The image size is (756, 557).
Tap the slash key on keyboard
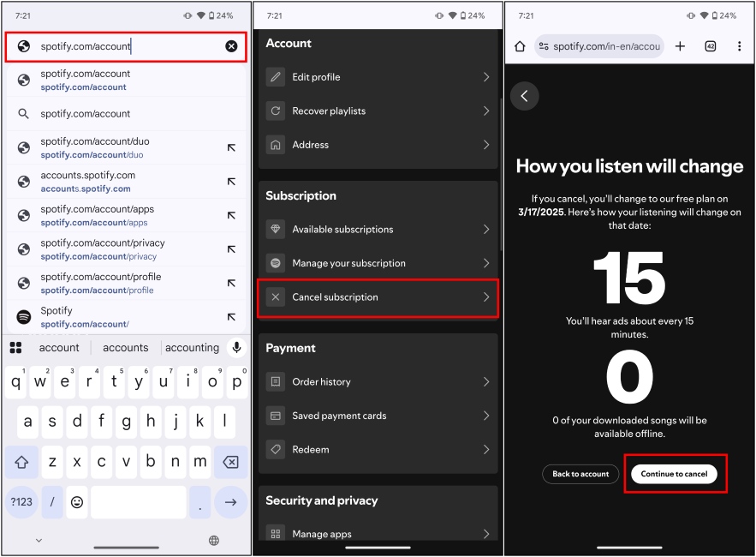coord(52,502)
